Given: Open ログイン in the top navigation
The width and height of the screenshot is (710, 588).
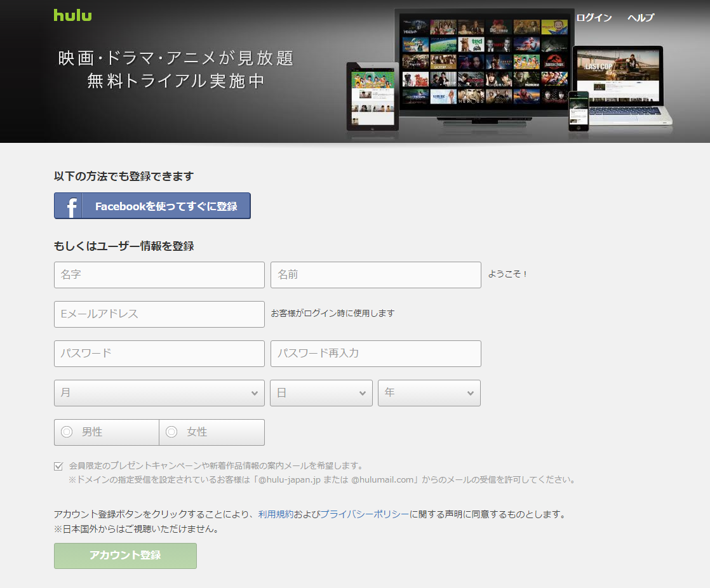Looking at the screenshot, I should pyautogui.click(x=594, y=18).
